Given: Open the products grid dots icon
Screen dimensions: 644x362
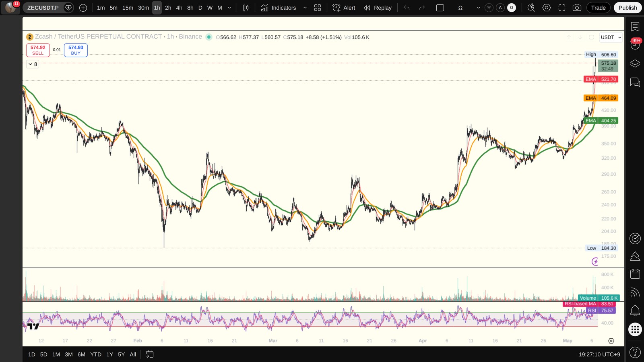Looking at the screenshot, I should (x=635, y=329).
